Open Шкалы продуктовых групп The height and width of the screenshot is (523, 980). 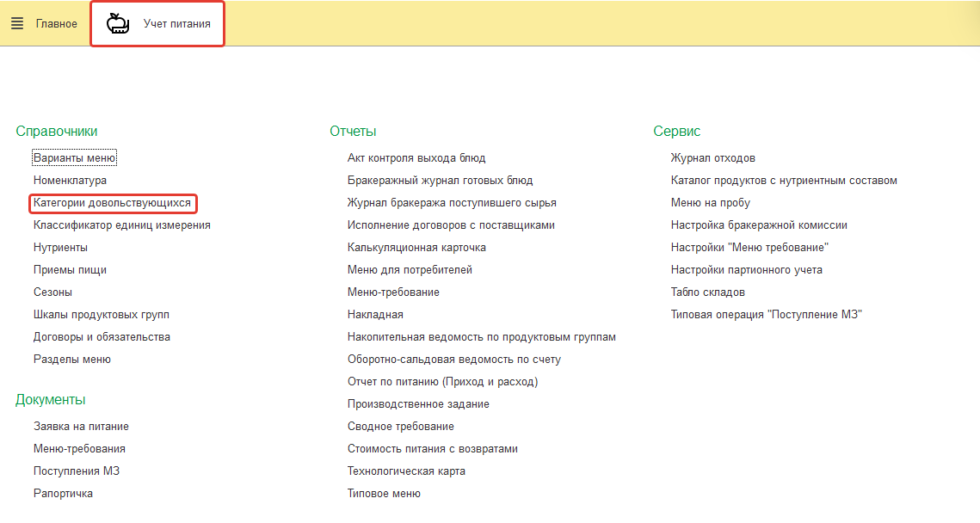[x=101, y=315]
